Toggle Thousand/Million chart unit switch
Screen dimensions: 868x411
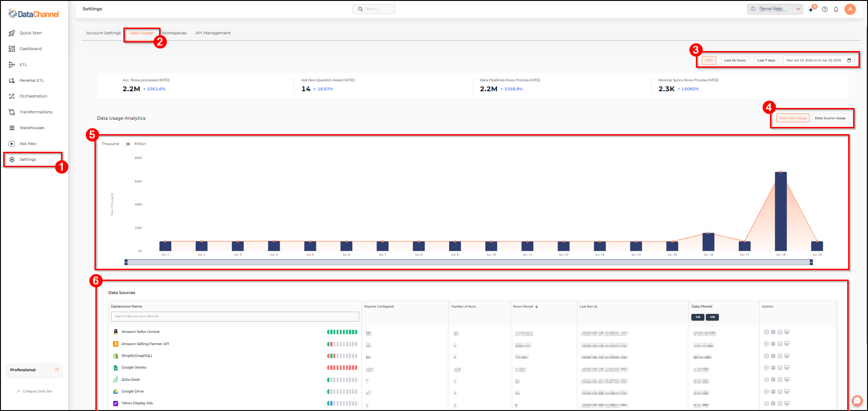coord(127,144)
